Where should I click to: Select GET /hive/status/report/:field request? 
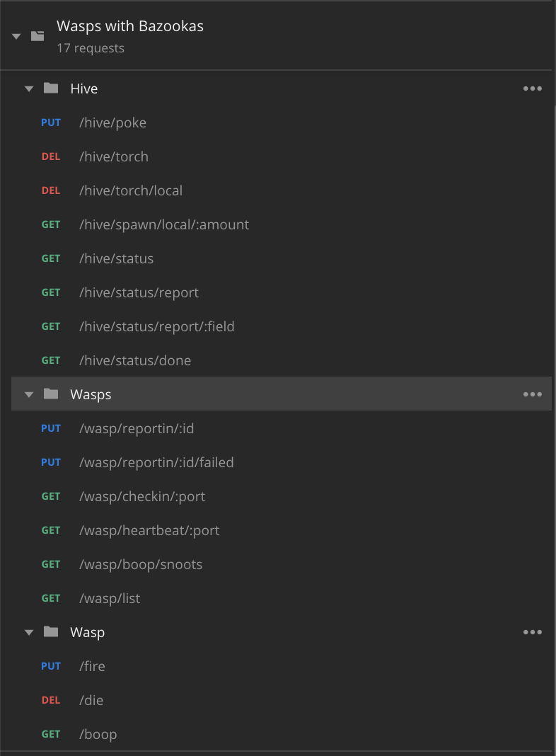pos(156,326)
